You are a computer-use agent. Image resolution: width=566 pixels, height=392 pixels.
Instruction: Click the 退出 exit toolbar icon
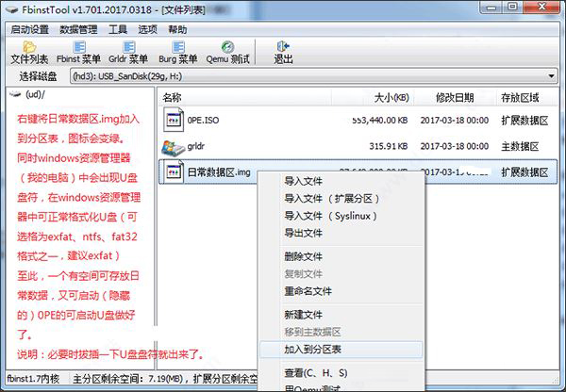pos(283,53)
